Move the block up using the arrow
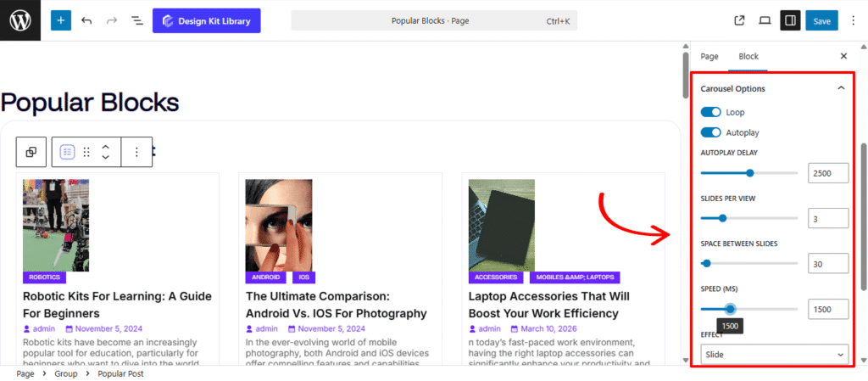 pos(106,147)
